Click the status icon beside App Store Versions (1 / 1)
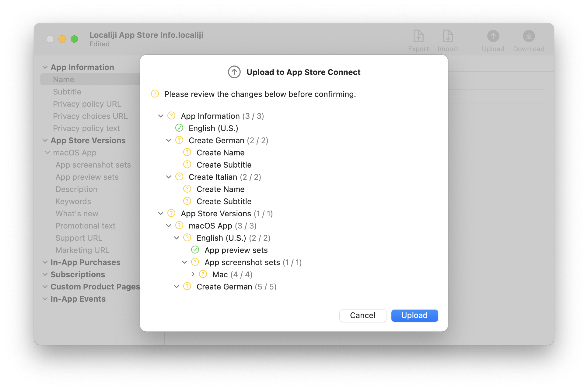The height and width of the screenshot is (390, 588). pyautogui.click(x=171, y=213)
